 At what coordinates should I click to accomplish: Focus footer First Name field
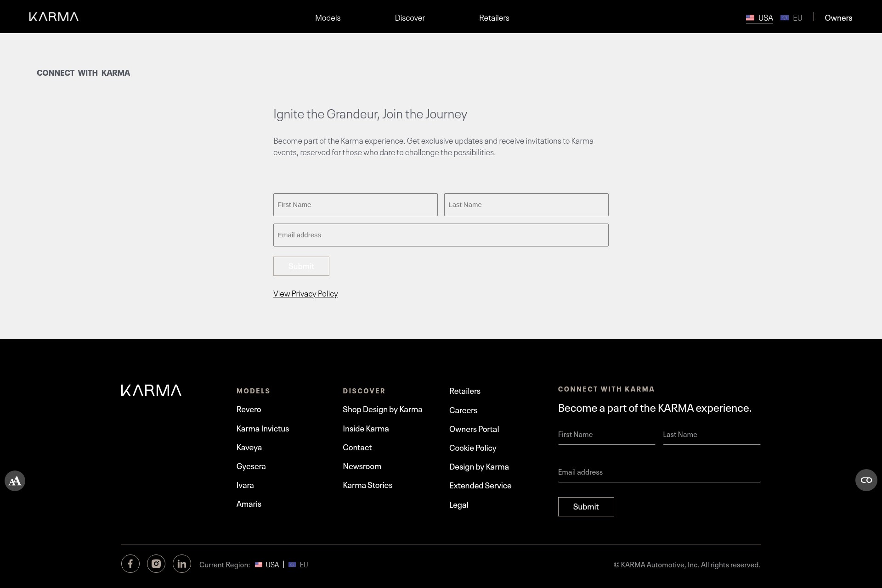606,435
